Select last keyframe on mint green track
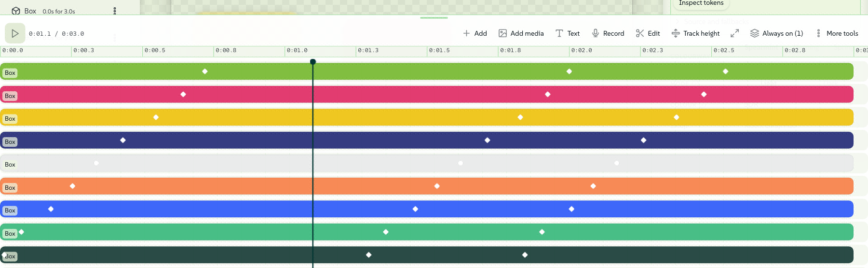 542,232
